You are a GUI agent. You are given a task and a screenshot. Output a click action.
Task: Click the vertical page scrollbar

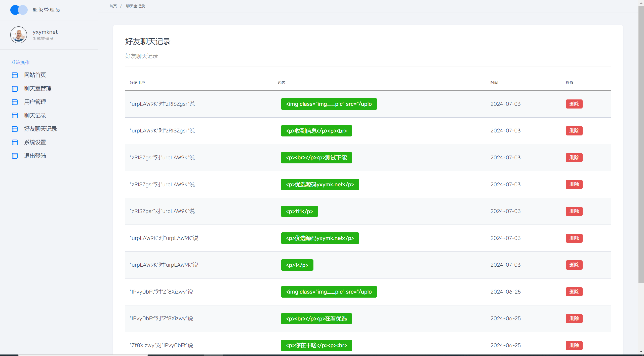641,145
